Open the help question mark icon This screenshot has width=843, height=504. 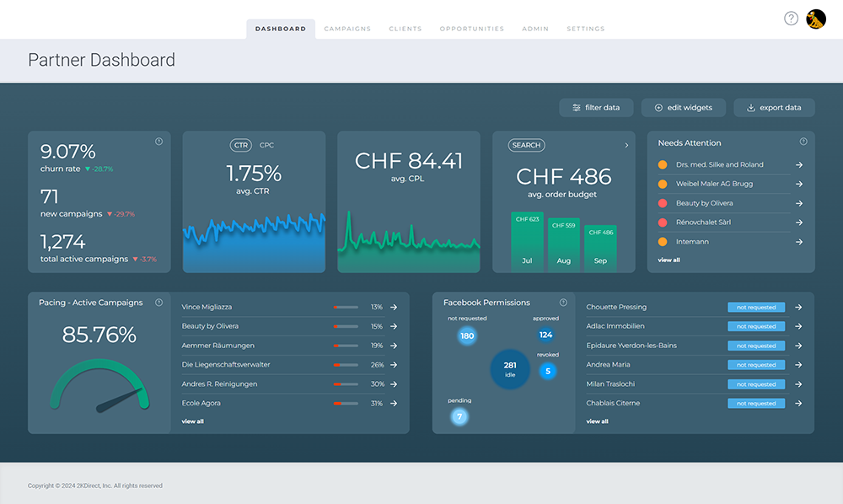791,18
